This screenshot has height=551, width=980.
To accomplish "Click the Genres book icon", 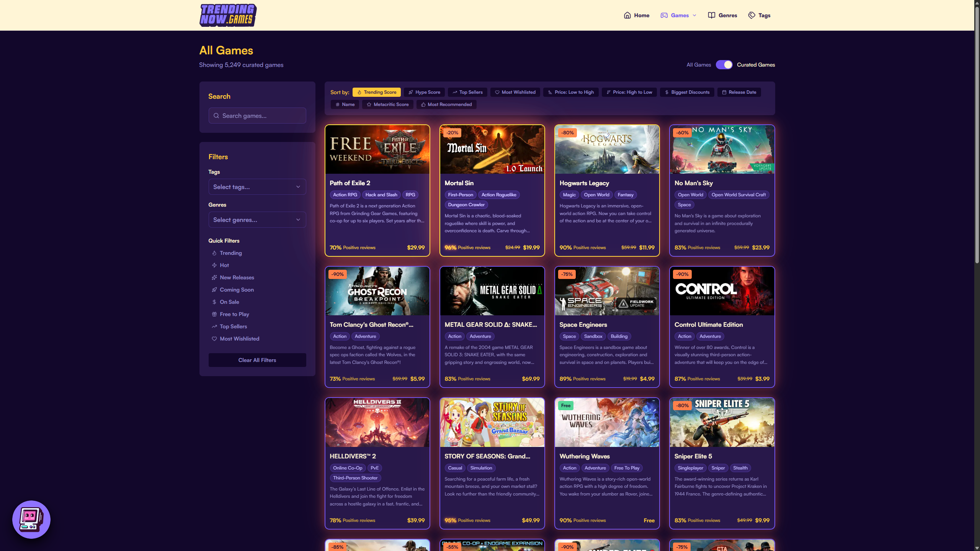I will click(711, 15).
